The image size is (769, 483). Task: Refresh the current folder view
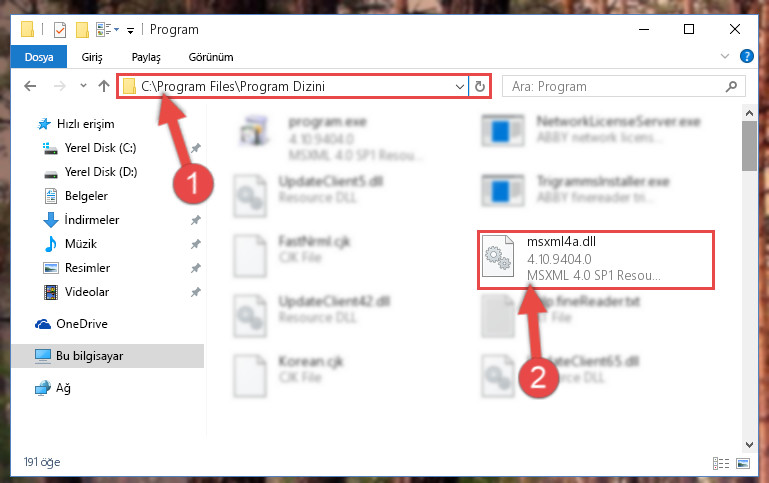[480, 87]
